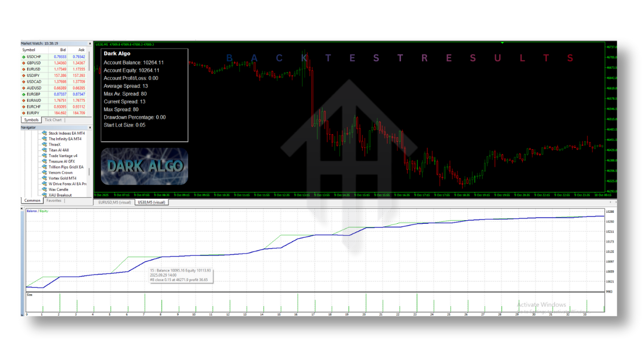Click the ThraeX expert advisor icon

pos(44,145)
